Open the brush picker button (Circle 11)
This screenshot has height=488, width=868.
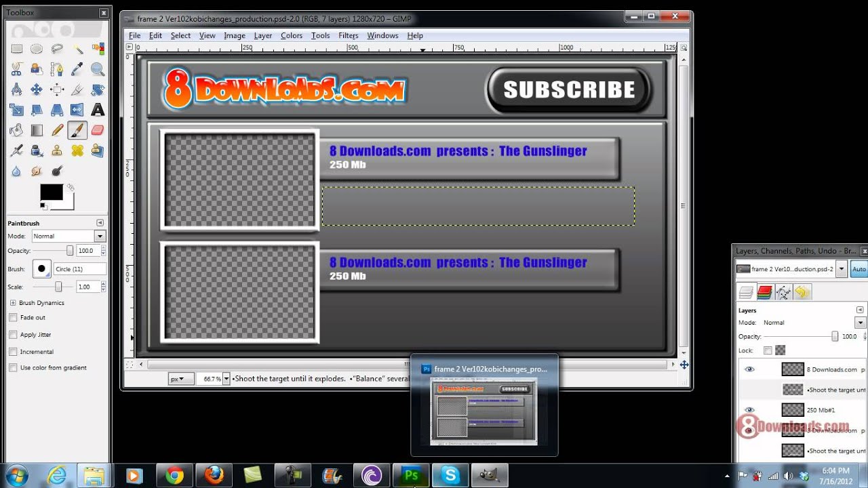click(x=42, y=269)
